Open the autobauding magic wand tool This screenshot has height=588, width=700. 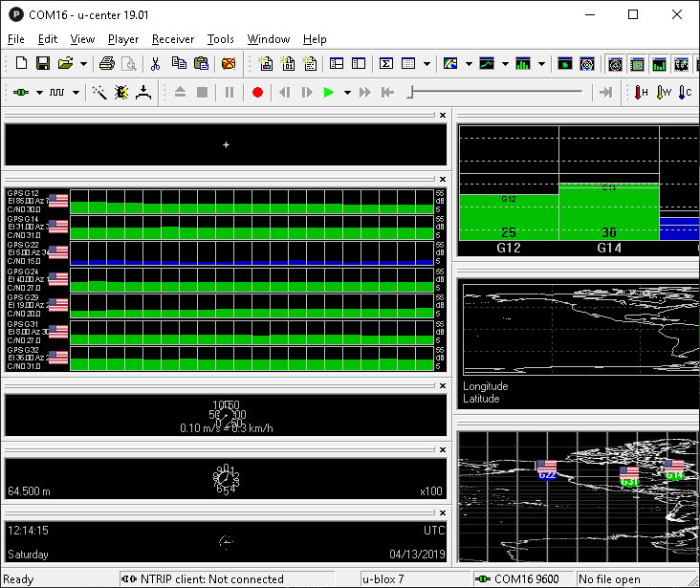coord(99,93)
